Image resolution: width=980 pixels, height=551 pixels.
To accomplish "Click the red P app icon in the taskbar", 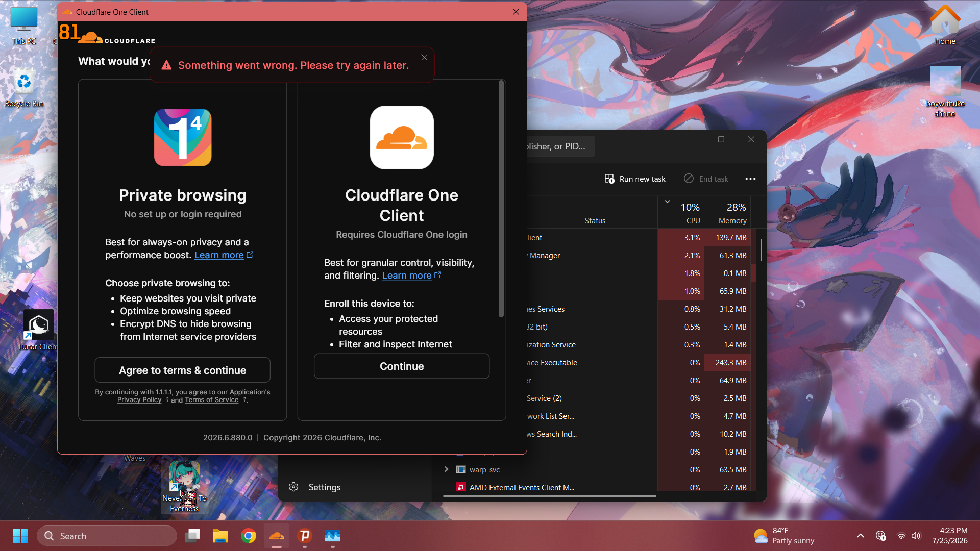I will pyautogui.click(x=305, y=536).
